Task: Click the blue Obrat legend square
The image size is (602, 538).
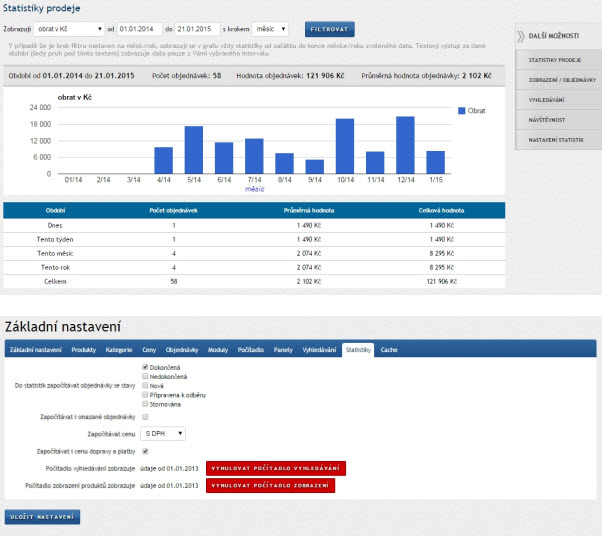Action: (461, 111)
